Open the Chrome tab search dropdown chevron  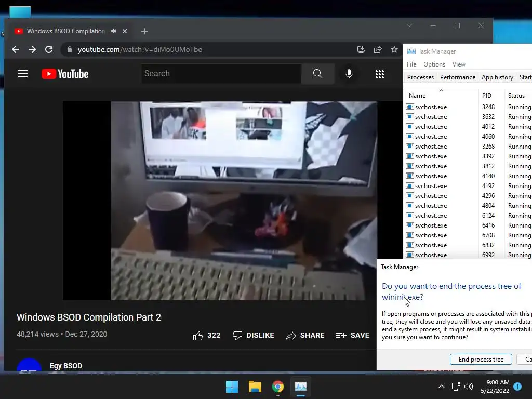pos(409,26)
